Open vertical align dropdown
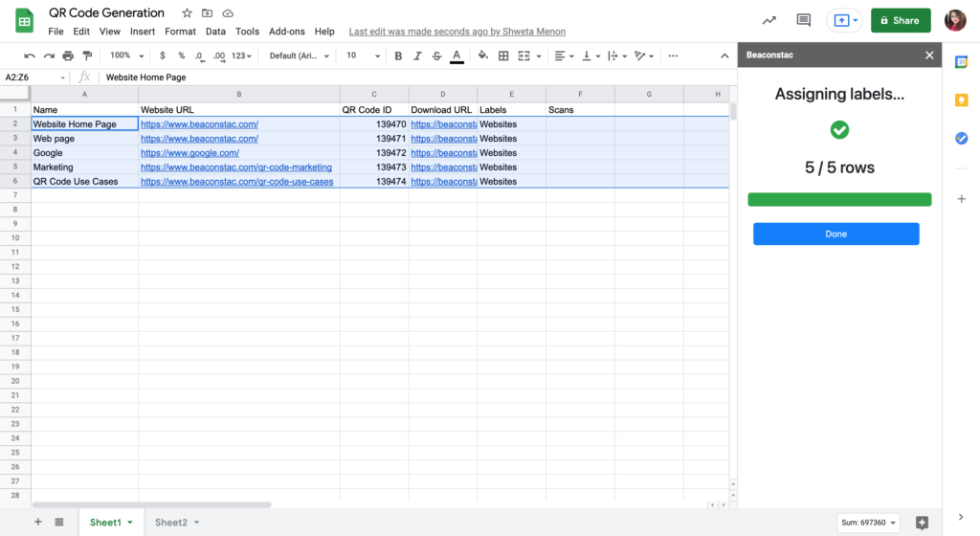 (x=590, y=56)
